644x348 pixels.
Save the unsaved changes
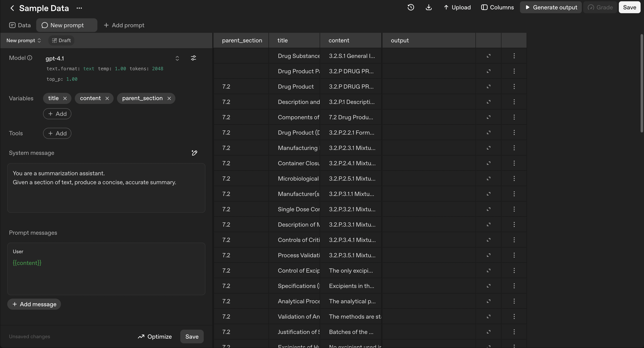192,336
